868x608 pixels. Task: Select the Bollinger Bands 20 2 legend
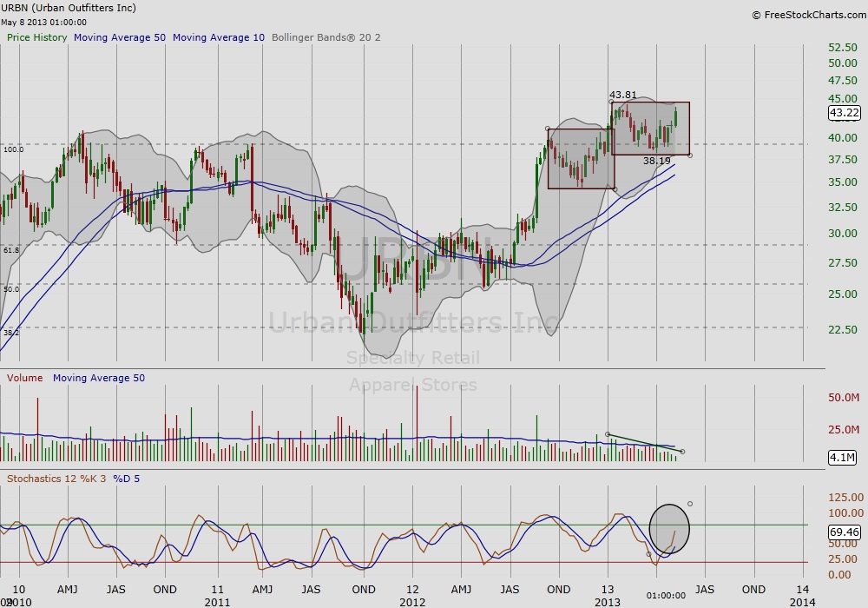pos(326,37)
